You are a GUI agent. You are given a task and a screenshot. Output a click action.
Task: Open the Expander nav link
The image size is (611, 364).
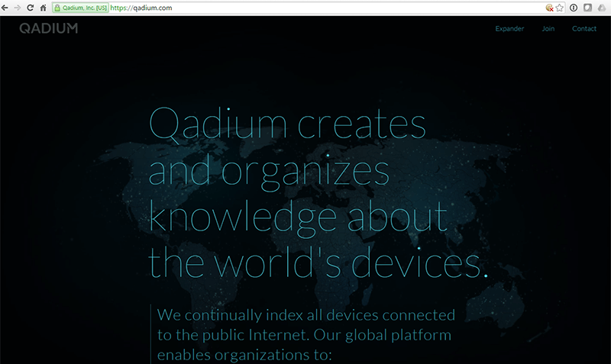509,29
